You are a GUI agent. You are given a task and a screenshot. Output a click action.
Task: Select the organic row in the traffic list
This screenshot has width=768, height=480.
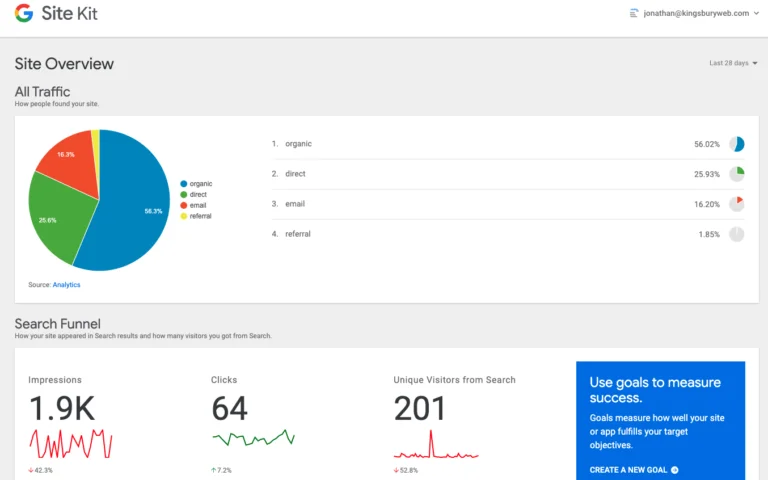click(508, 144)
